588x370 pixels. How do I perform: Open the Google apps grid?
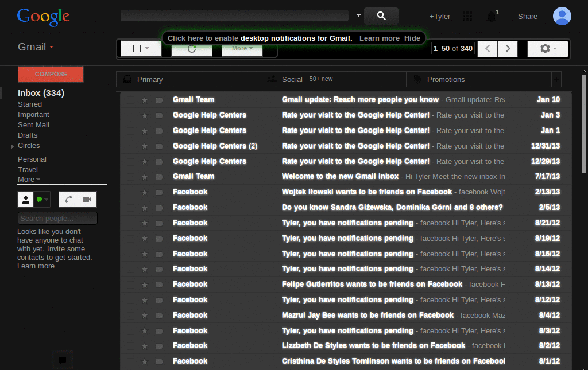467,16
